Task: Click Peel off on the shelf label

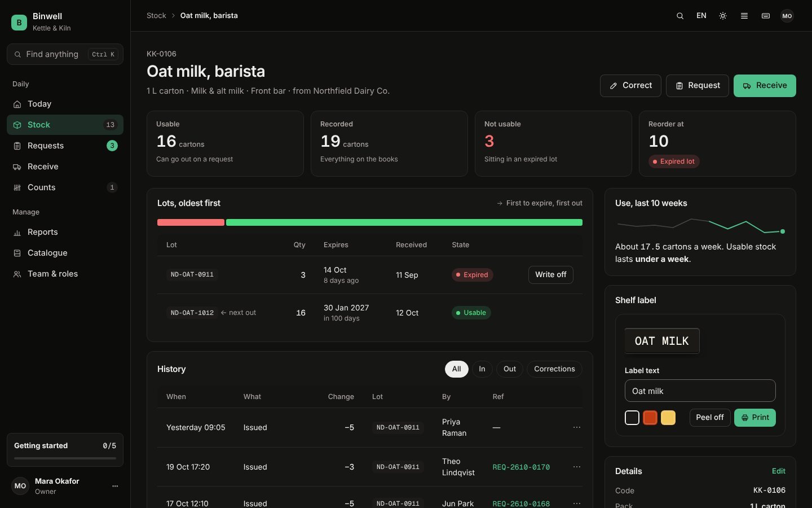Action: pos(710,418)
